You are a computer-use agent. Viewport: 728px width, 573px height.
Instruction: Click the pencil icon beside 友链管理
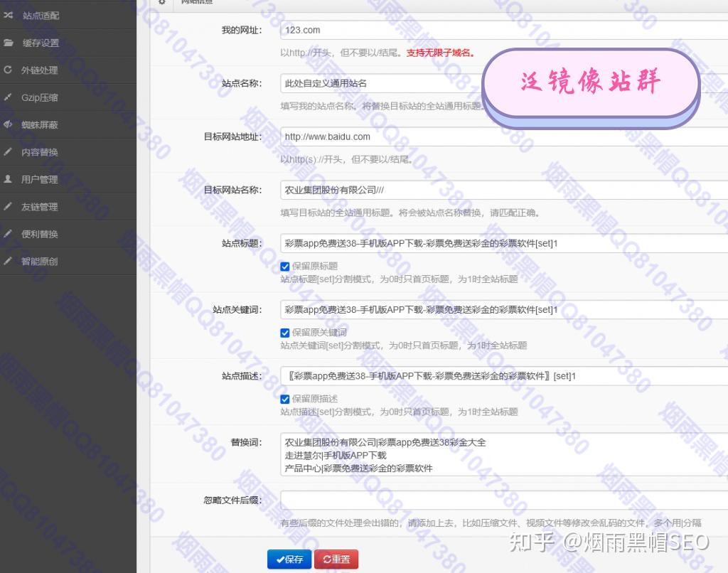pyautogui.click(x=7, y=207)
